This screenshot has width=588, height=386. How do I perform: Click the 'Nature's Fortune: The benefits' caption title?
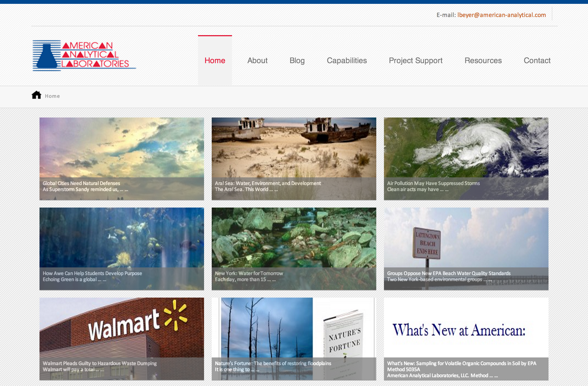tap(273, 363)
